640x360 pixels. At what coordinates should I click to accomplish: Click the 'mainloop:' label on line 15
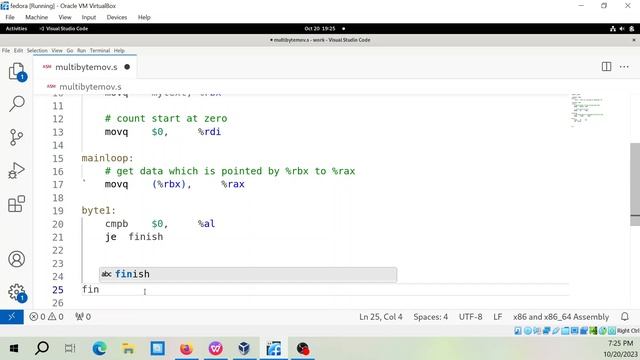click(107, 158)
